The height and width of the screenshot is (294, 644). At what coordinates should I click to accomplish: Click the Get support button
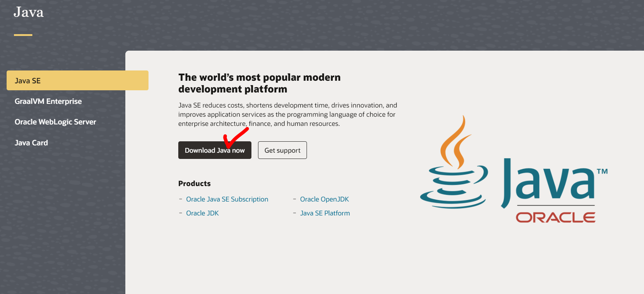click(282, 150)
